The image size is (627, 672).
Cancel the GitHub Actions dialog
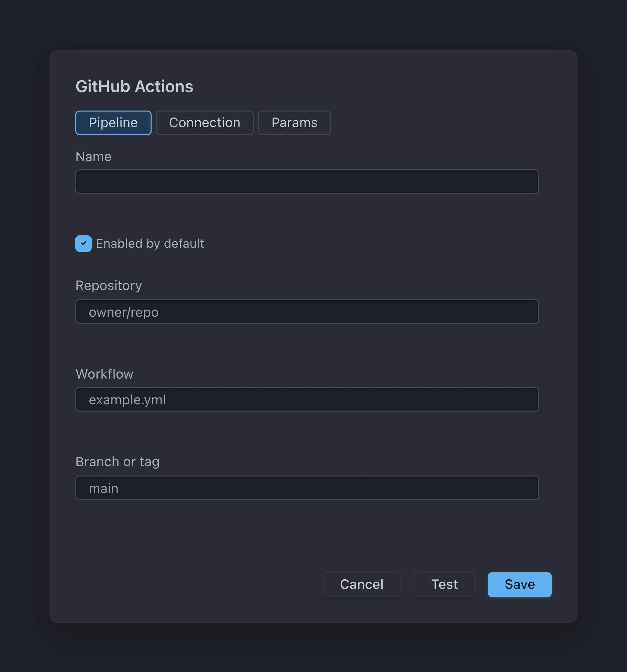click(362, 584)
